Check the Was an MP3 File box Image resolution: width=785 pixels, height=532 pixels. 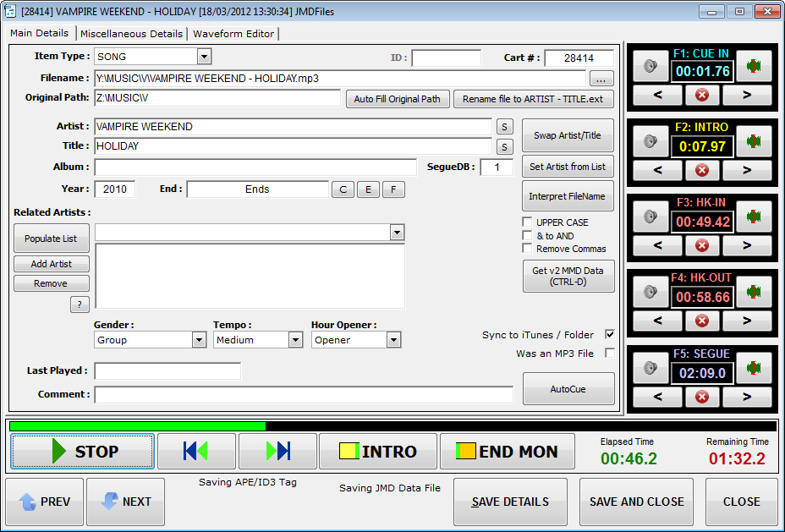(x=610, y=353)
